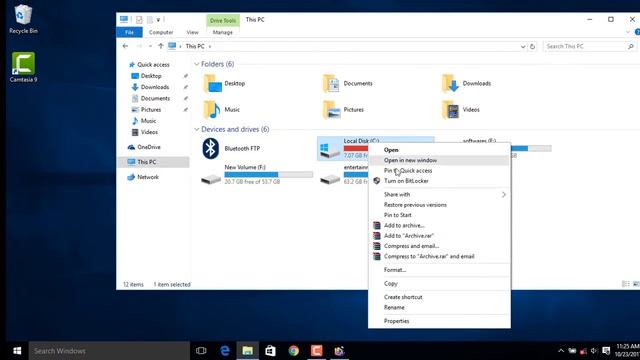Screen dimensions: 640x360
Task: Select New Volume (F:) drive
Action: click(256, 174)
